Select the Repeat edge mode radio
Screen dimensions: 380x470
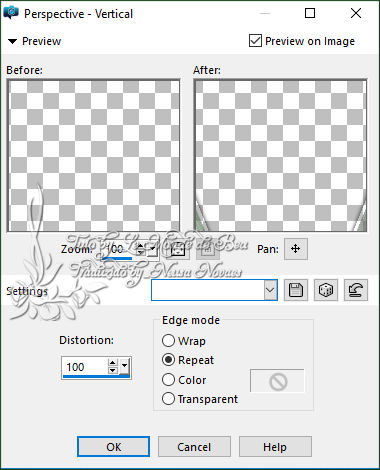tap(168, 360)
